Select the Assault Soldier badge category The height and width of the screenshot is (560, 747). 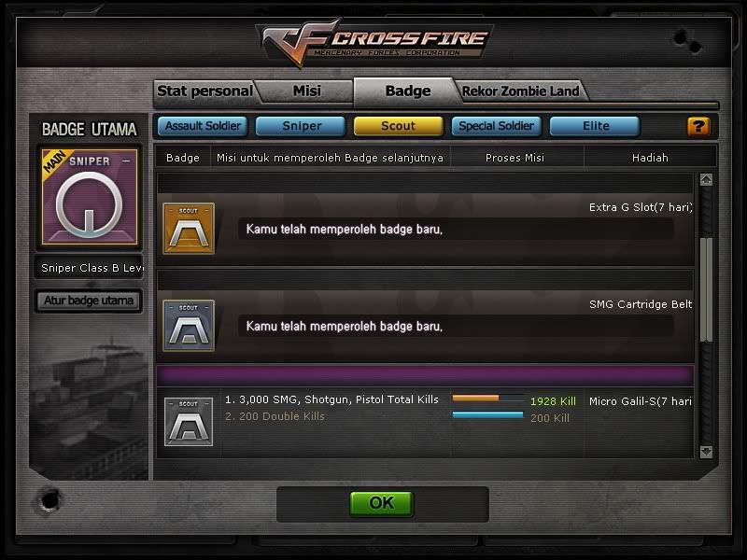203,126
